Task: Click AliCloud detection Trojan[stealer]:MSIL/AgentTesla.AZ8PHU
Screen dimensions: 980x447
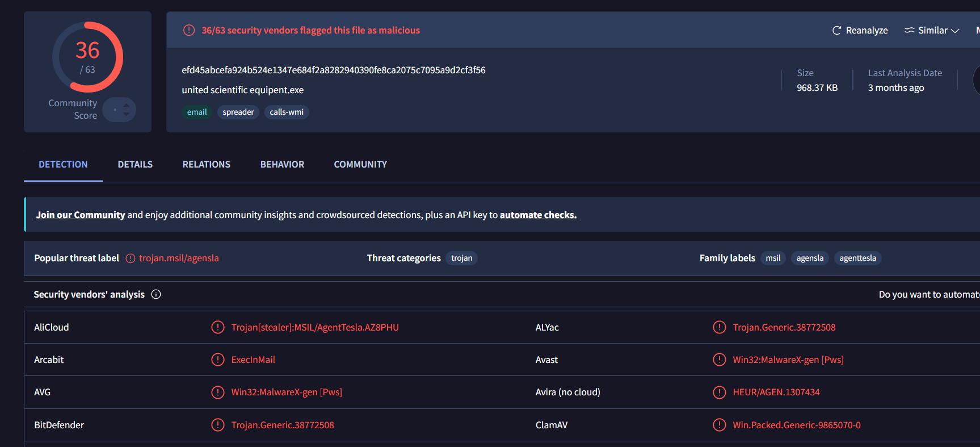Action: pos(315,327)
